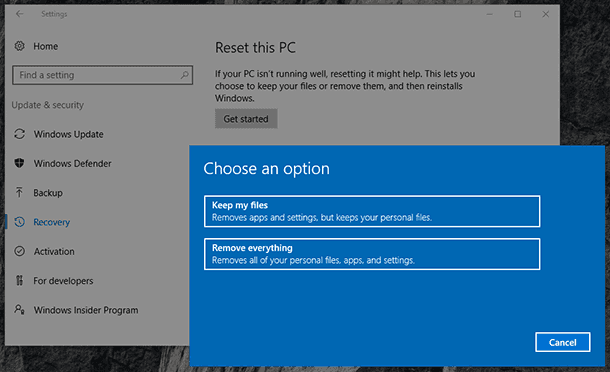Screen dimensions: 610x372
Task: Click the Recovery clock icon
Action: [x=19, y=222]
